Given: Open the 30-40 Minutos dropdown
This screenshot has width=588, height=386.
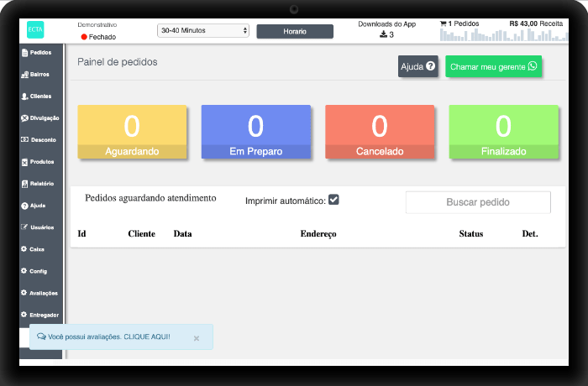Looking at the screenshot, I should click(203, 30).
